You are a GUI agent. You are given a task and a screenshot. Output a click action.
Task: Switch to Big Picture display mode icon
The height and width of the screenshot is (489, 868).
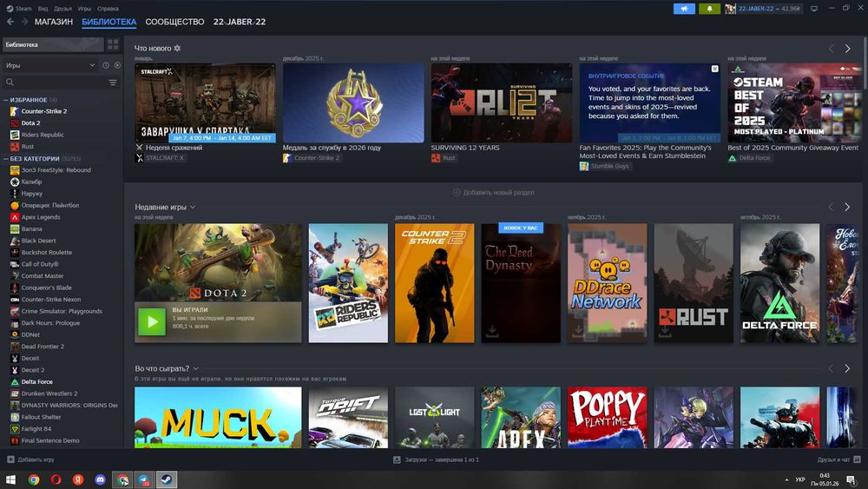point(814,9)
